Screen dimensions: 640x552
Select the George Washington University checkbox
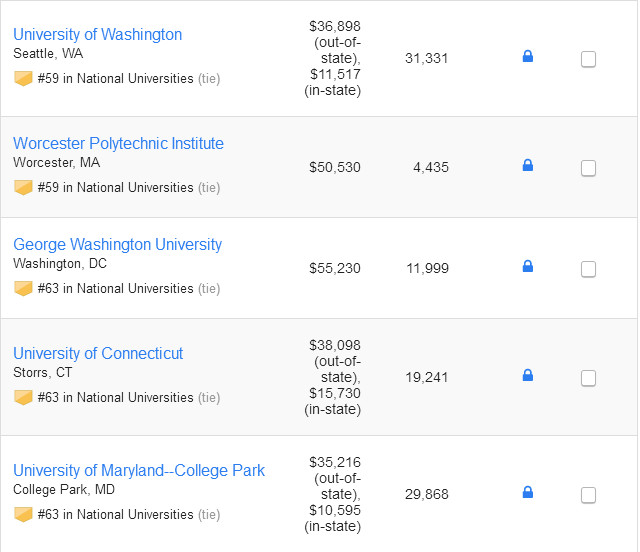(x=588, y=269)
